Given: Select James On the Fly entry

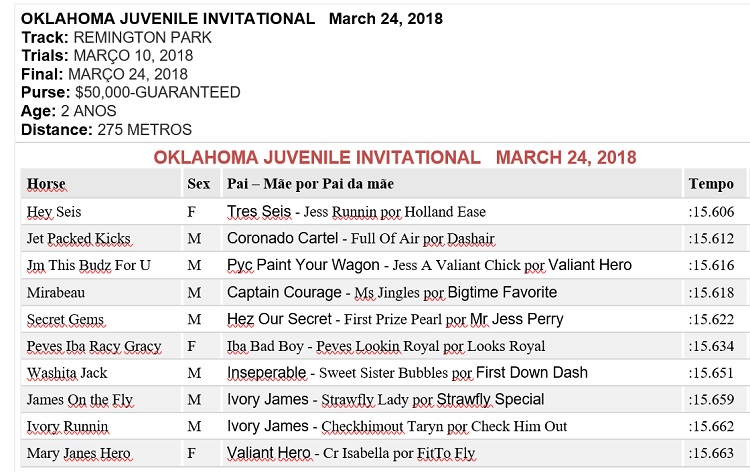Looking at the screenshot, I should point(80,399).
